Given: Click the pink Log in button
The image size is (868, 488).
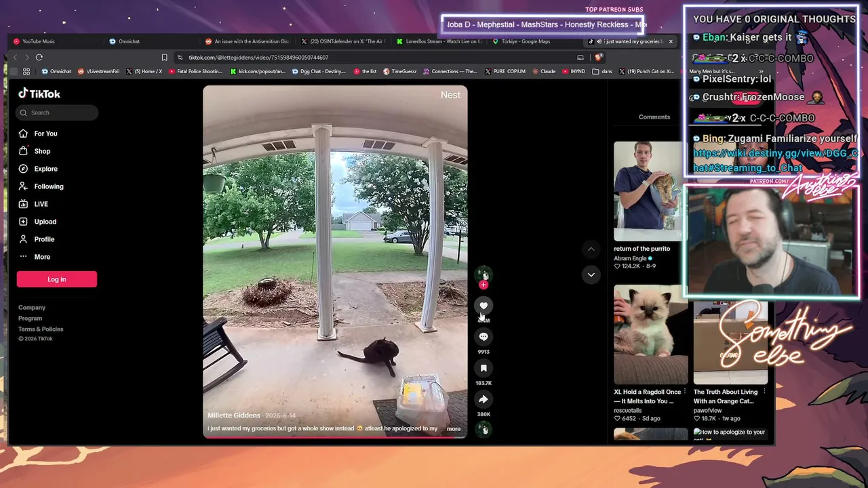Looking at the screenshot, I should point(57,279).
